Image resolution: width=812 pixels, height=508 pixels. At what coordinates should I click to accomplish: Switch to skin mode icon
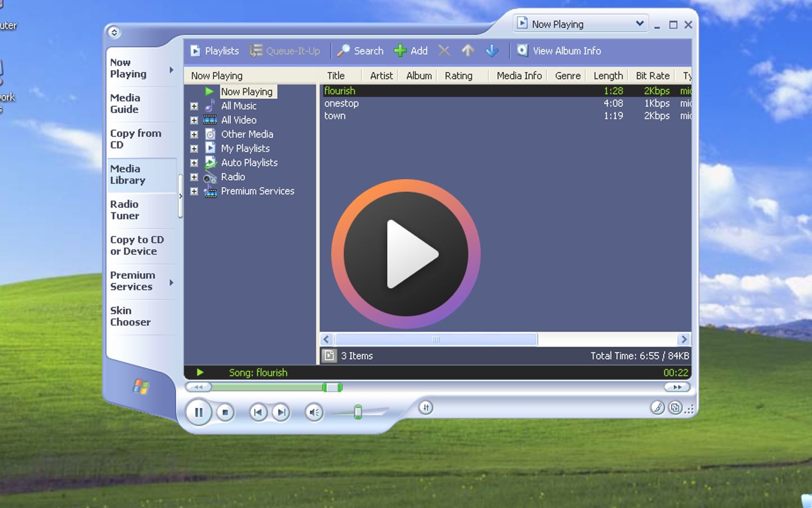(675, 407)
